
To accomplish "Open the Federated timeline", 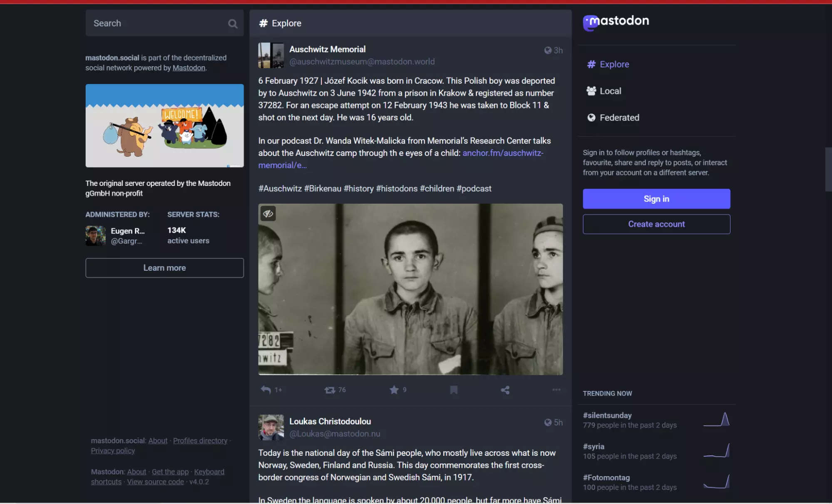I will (x=619, y=118).
